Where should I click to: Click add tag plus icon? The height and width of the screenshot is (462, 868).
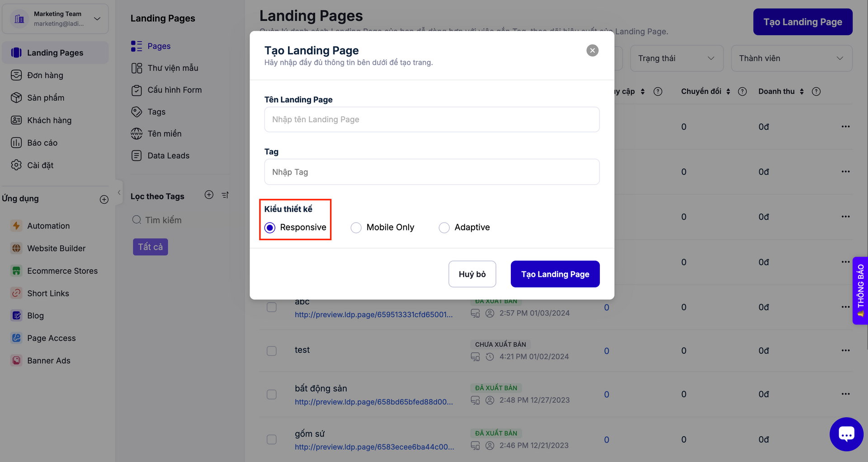(209, 195)
